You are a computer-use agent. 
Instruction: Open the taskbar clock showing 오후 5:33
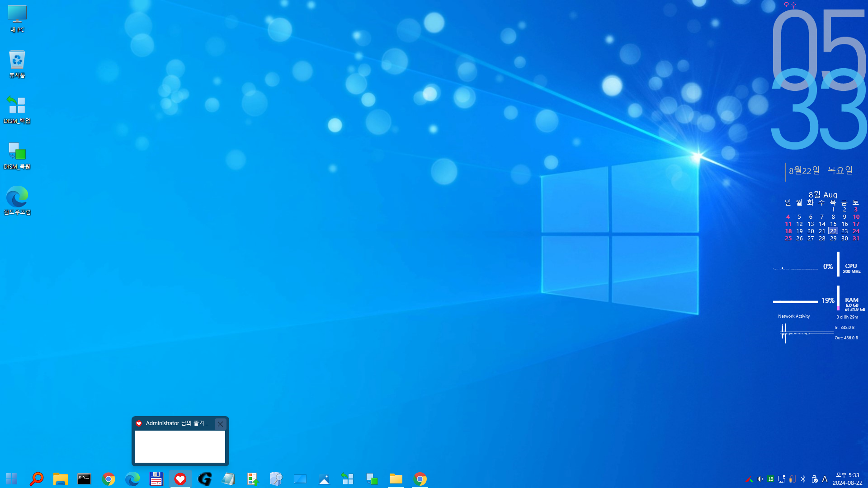tap(847, 479)
